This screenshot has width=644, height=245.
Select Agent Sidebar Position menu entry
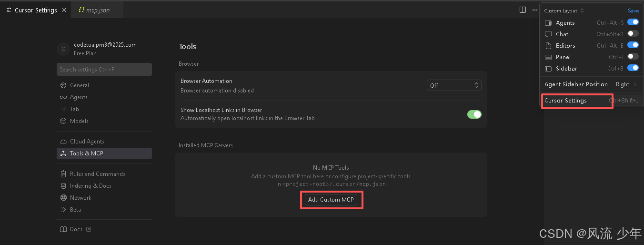[x=592, y=84]
